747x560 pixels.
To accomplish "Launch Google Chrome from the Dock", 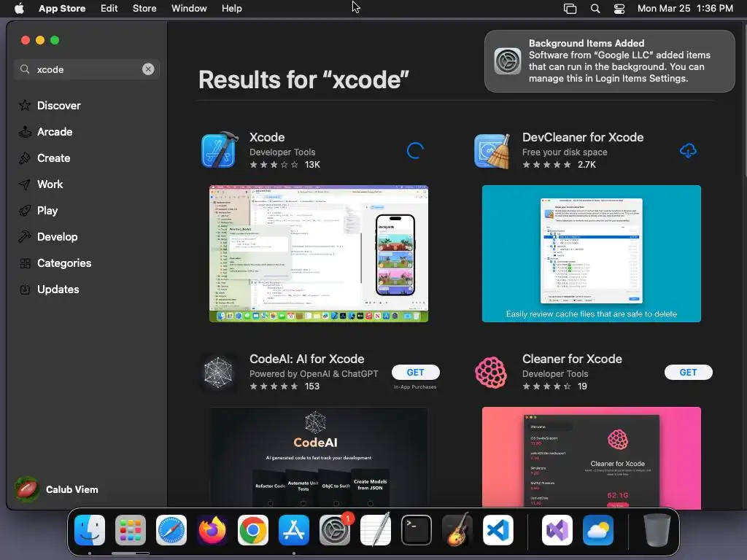I will pos(253,530).
